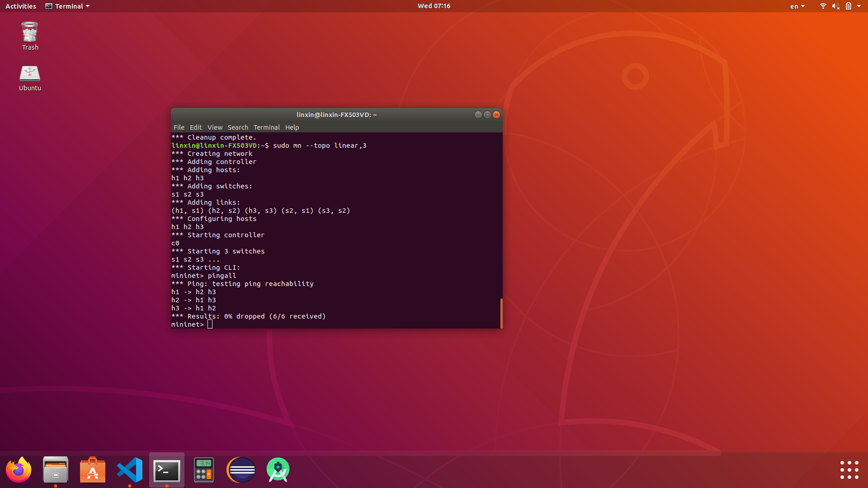Open Calculator from dock
Image resolution: width=868 pixels, height=488 pixels.
point(204,470)
